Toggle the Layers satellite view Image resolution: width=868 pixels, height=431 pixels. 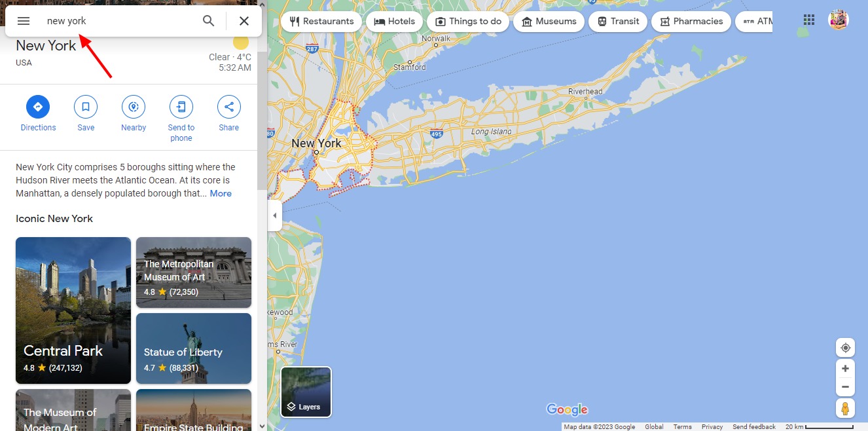306,392
